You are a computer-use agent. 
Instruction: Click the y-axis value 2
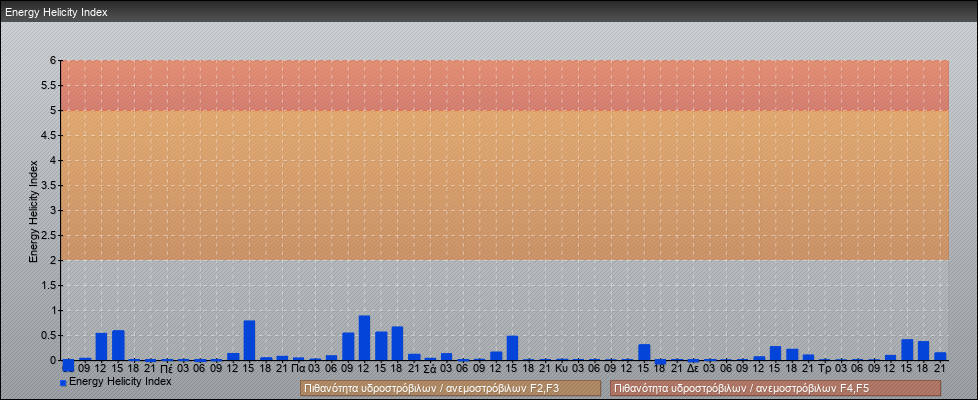click(x=54, y=260)
